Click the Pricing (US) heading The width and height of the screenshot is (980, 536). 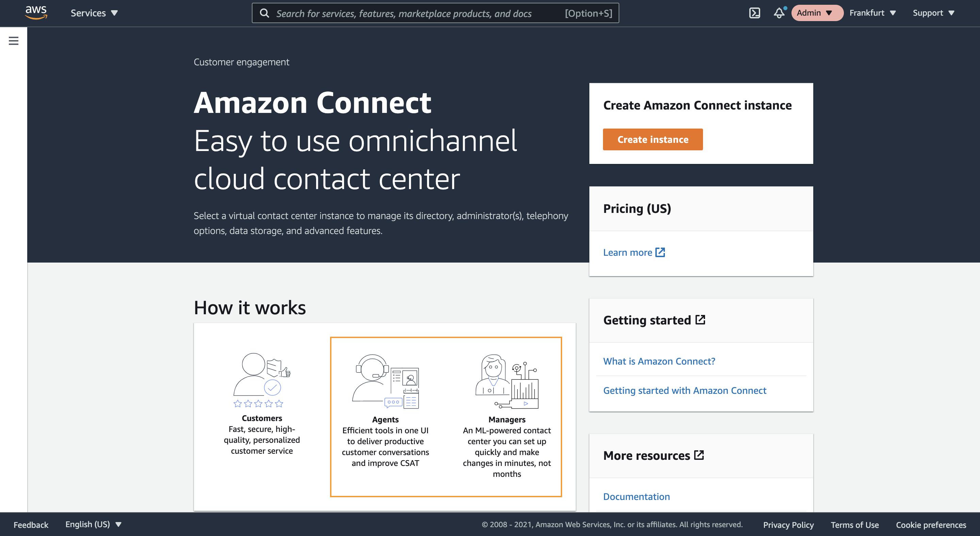pyautogui.click(x=637, y=208)
